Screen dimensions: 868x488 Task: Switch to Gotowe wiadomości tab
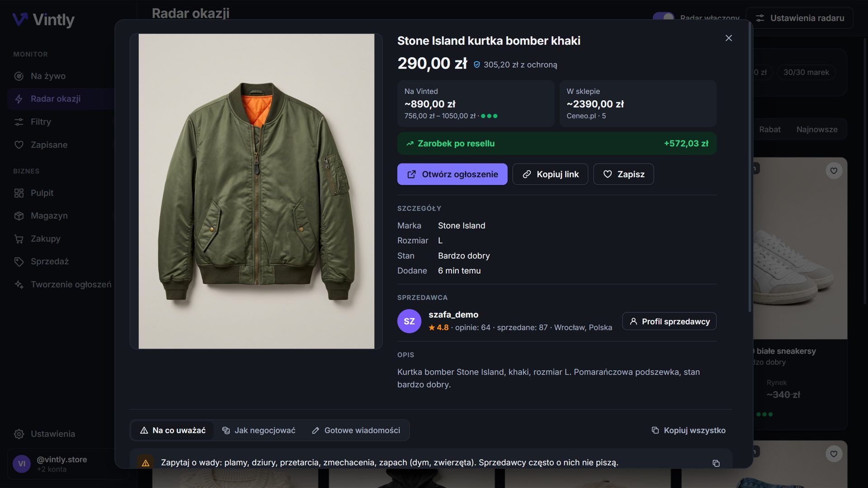point(356,430)
